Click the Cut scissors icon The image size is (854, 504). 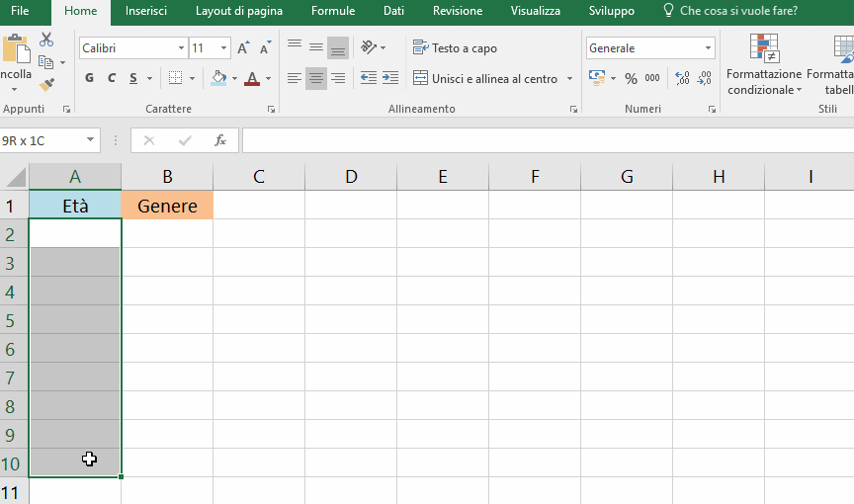(x=46, y=40)
